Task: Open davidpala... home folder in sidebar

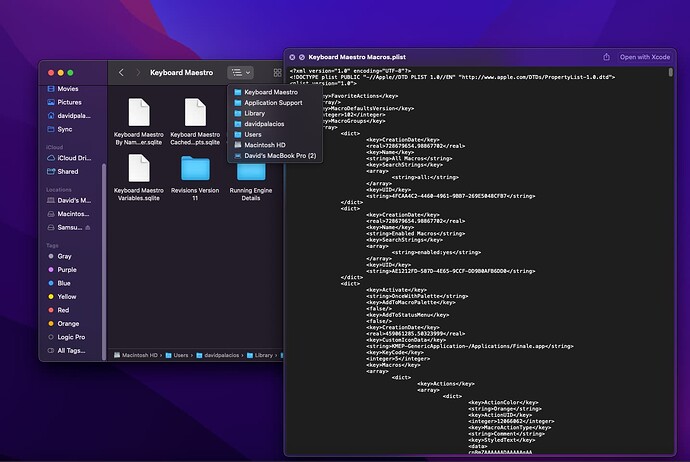Action: [x=69, y=116]
